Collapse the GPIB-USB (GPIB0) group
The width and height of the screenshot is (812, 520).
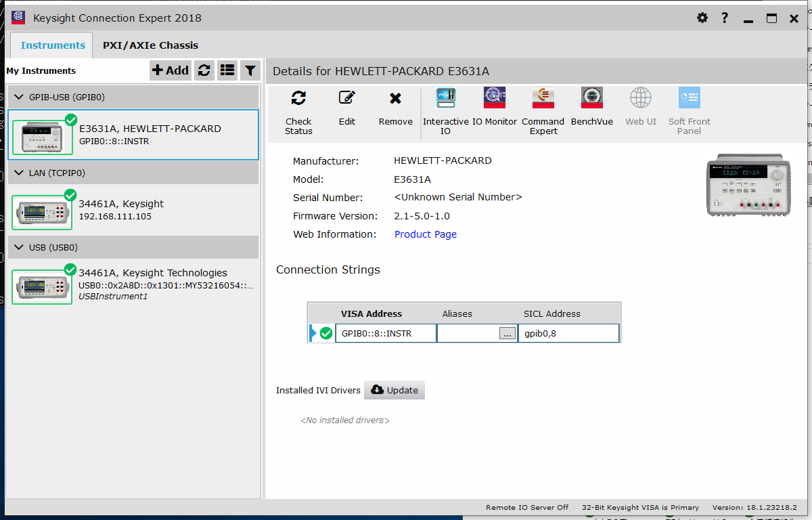[x=18, y=97]
